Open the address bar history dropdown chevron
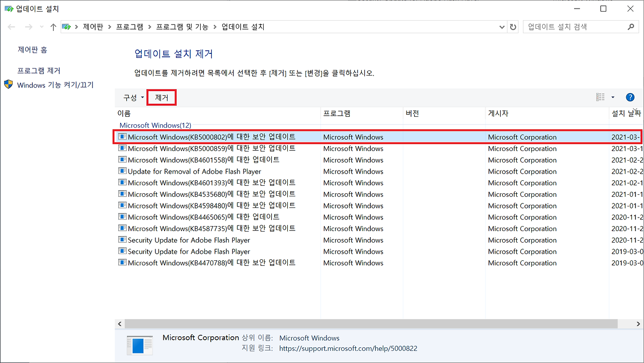The image size is (644, 363). [x=501, y=26]
